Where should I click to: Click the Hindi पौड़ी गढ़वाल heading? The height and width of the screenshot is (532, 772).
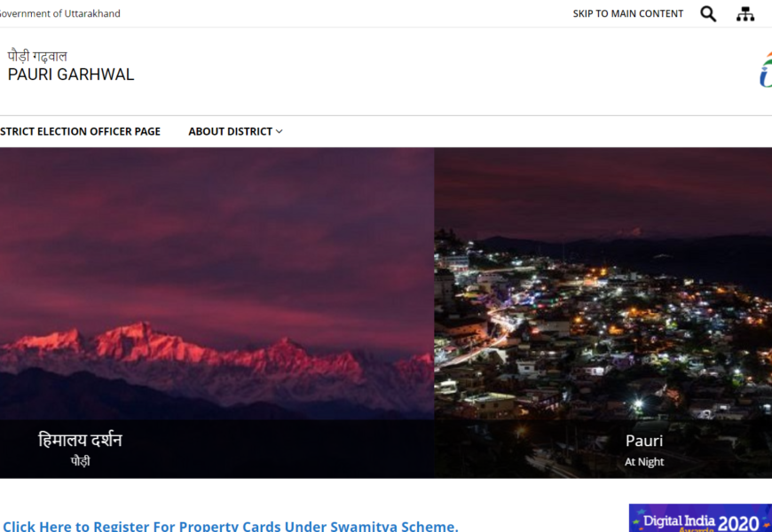37,56
